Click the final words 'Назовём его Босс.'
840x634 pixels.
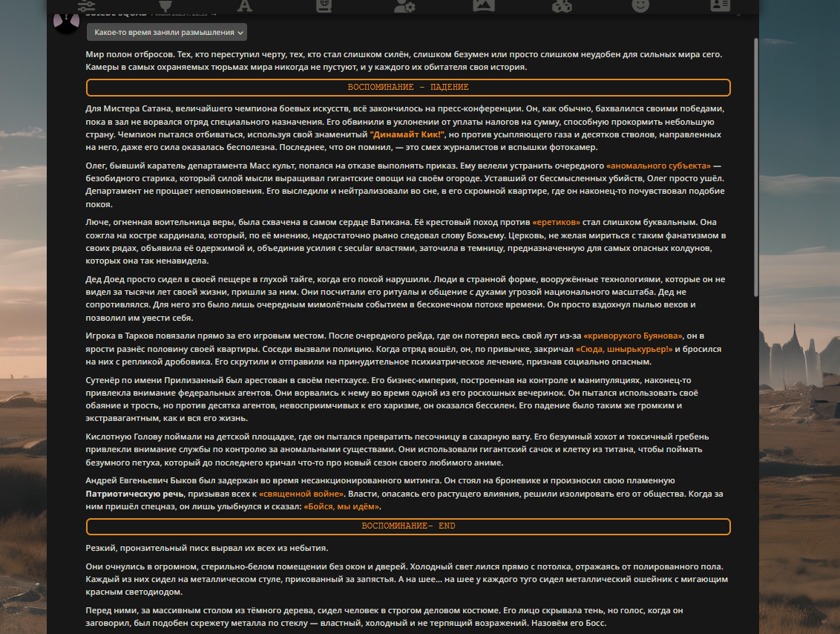(x=568, y=624)
